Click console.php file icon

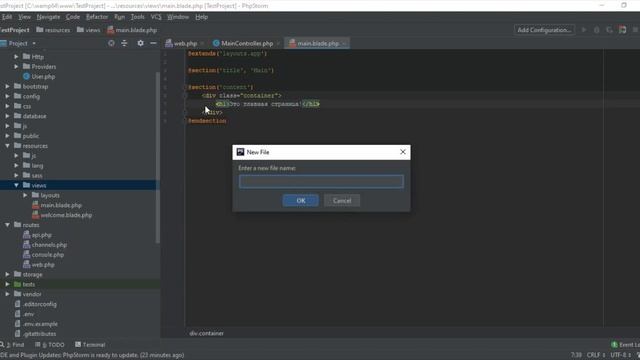click(27, 254)
